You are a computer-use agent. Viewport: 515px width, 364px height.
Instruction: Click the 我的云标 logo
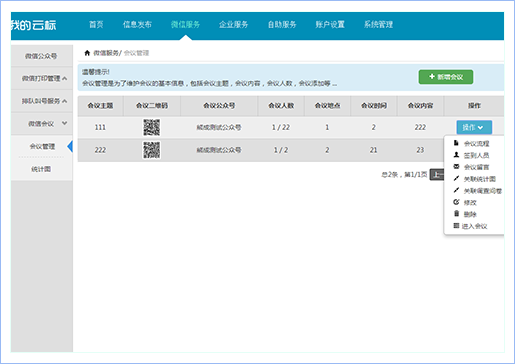(33, 25)
